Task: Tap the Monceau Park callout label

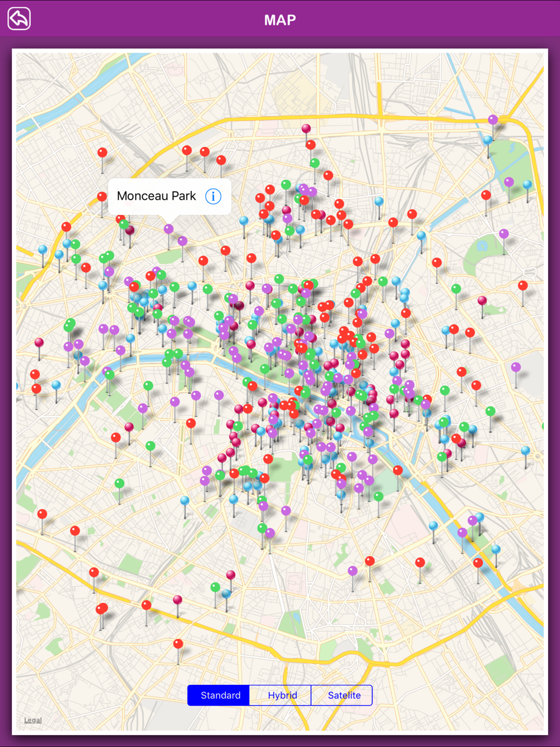Action: click(x=156, y=196)
